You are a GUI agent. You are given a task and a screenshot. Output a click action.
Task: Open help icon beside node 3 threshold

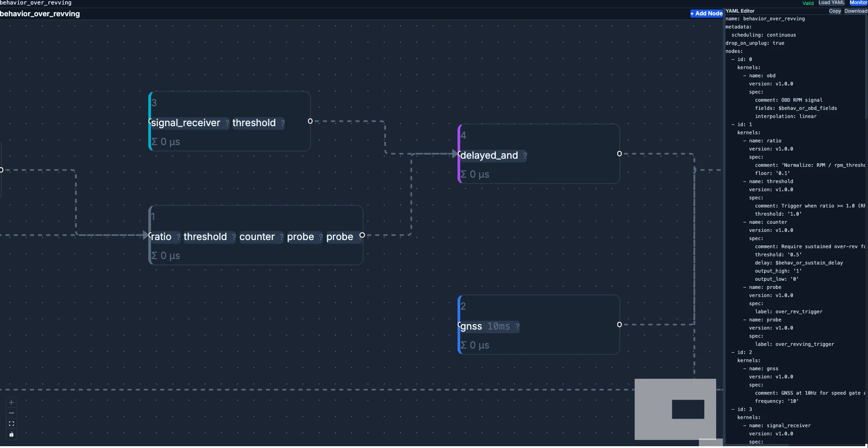coord(283,123)
